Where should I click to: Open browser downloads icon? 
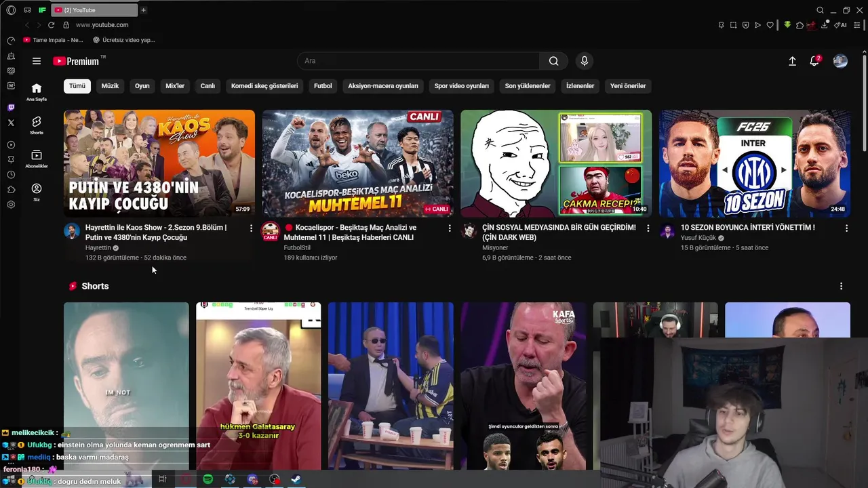pos(825,25)
